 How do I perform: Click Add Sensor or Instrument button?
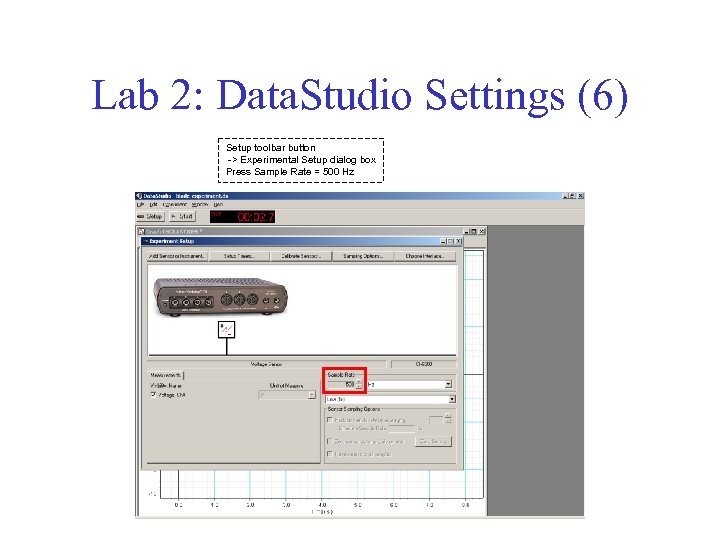[x=177, y=256]
